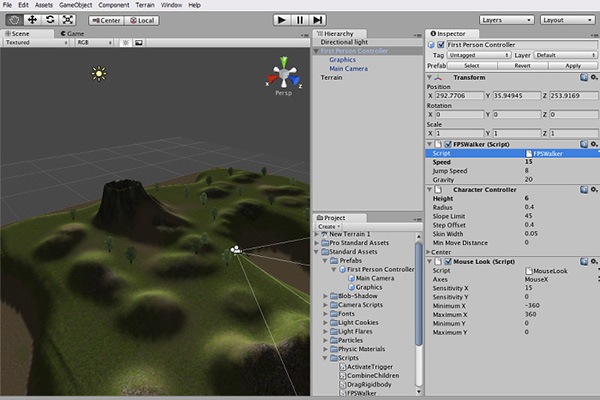This screenshot has height=400, width=600.
Task: Select the Move tool
Action: (x=33, y=20)
